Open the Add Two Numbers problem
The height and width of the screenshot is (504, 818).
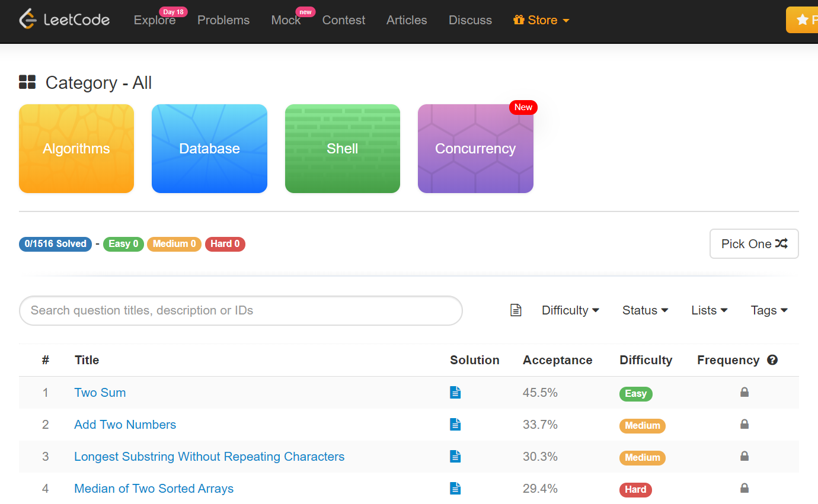[x=125, y=425]
